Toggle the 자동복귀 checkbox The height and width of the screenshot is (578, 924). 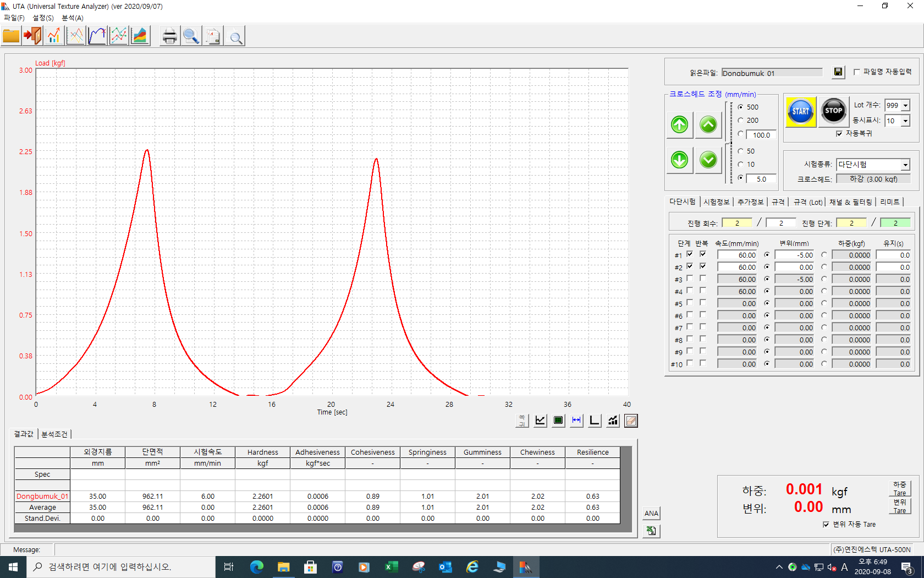839,134
